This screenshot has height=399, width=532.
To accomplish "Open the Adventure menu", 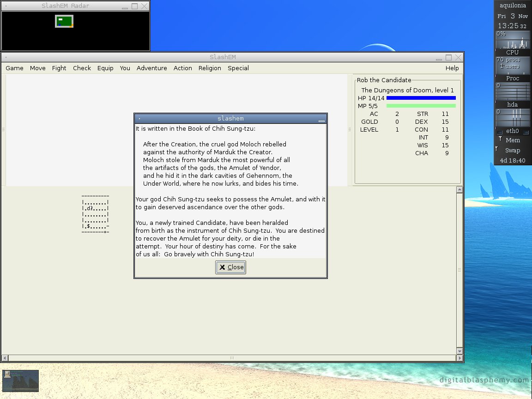I will [x=151, y=68].
